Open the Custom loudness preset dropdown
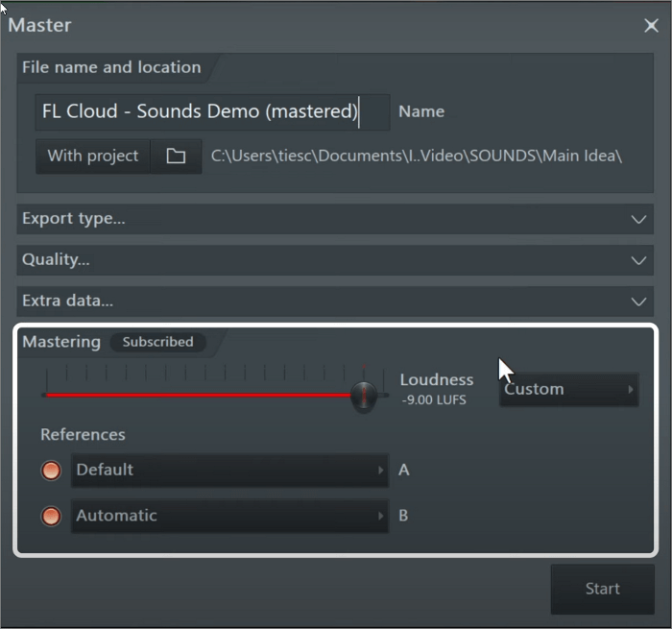Screen dimensions: 672x629 pyautogui.click(x=569, y=390)
